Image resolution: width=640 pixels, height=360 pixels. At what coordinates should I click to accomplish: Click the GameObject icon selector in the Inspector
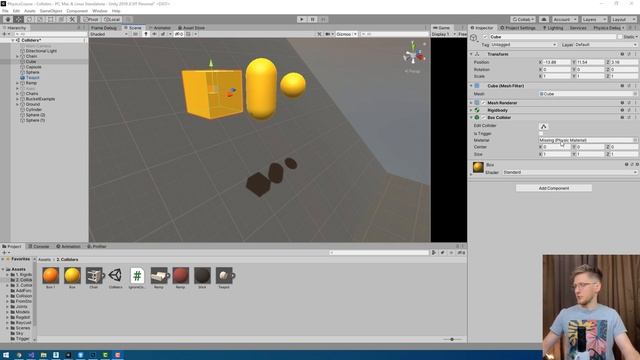[x=474, y=38]
